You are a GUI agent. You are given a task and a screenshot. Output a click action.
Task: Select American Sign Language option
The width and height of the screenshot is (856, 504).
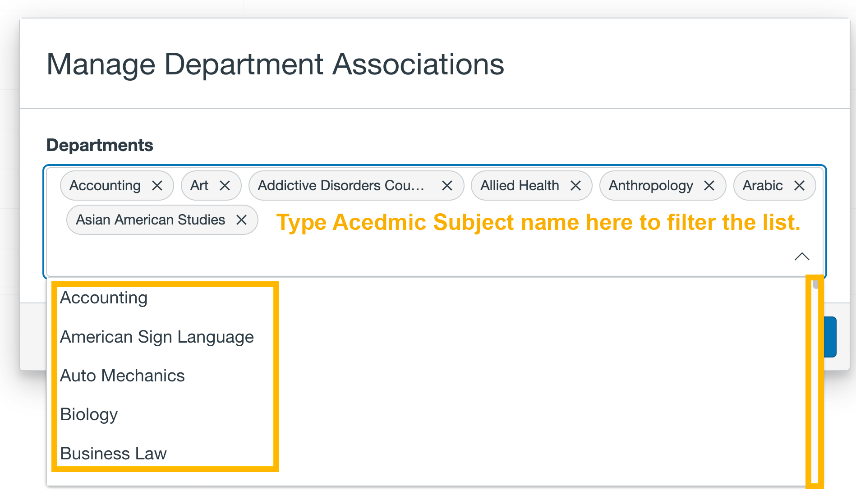click(156, 337)
